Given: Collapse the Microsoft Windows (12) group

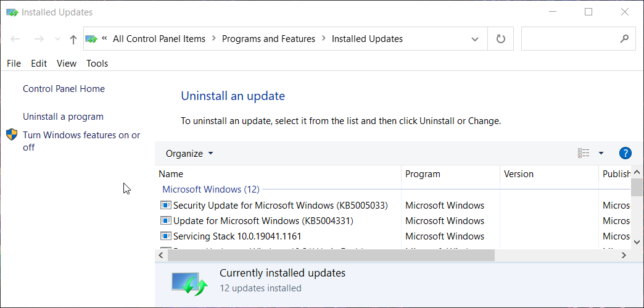Looking at the screenshot, I should [x=210, y=189].
